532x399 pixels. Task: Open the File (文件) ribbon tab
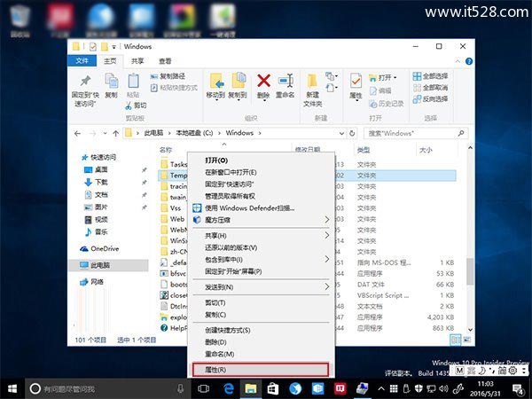82,60
